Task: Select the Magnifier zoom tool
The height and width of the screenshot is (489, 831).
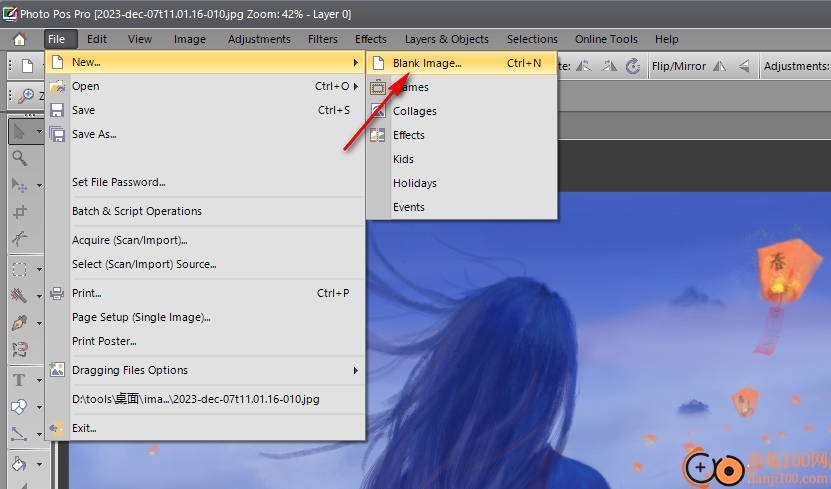Action: [20, 158]
